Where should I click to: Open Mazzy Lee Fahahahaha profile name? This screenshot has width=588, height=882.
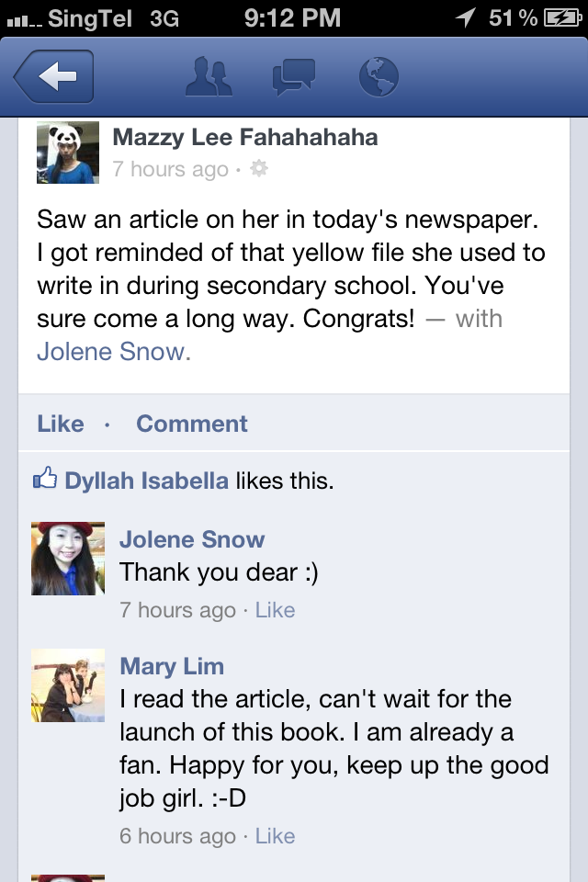click(x=245, y=137)
